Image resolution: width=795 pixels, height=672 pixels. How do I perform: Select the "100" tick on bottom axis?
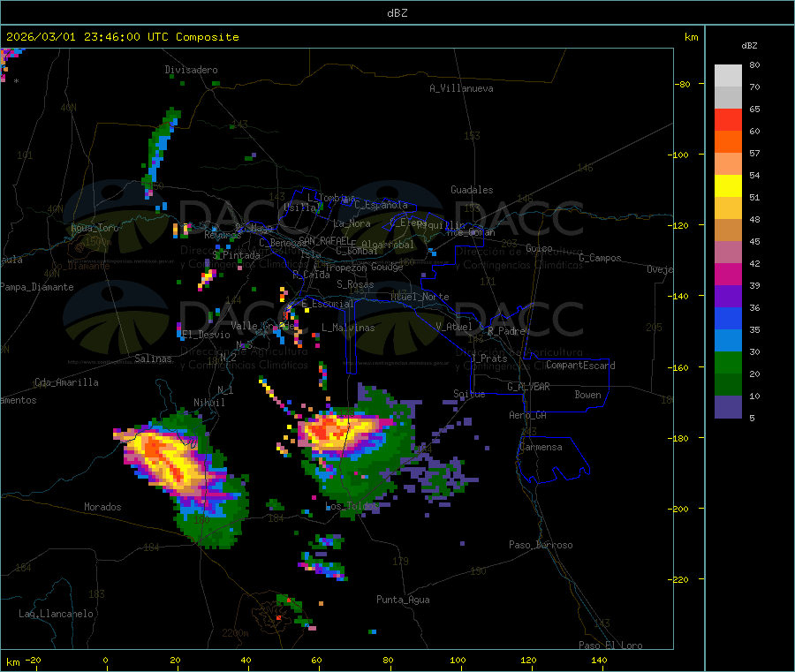pyautogui.click(x=458, y=660)
